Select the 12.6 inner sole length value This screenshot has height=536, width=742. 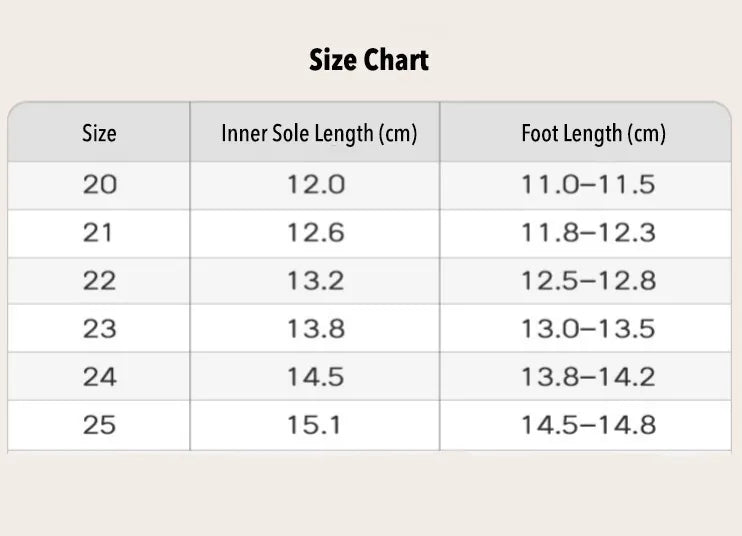[x=315, y=233]
